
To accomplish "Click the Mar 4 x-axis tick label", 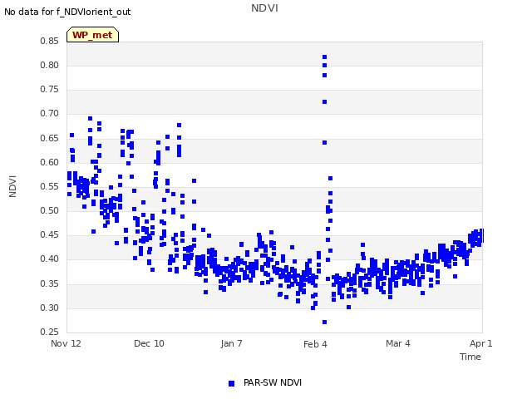I will (398, 343).
